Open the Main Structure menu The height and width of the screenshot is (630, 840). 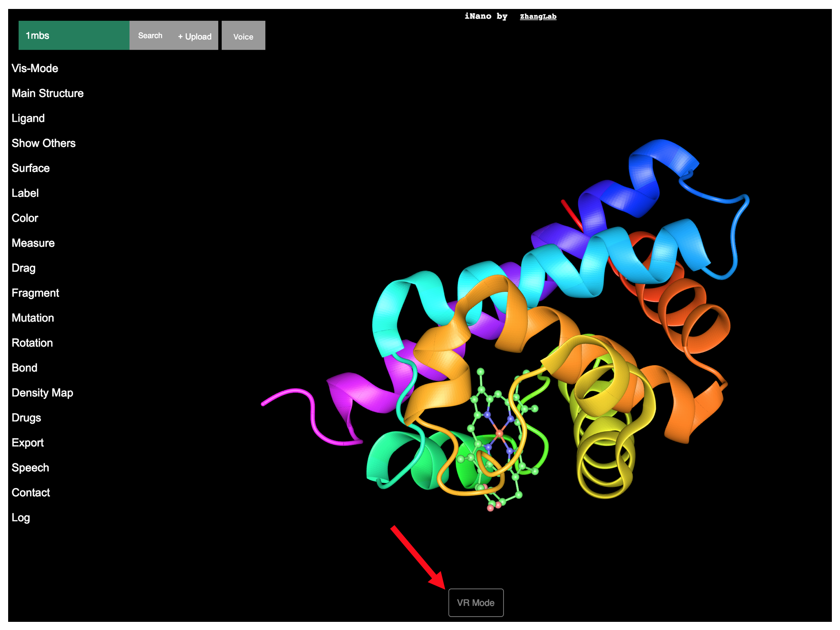click(47, 93)
